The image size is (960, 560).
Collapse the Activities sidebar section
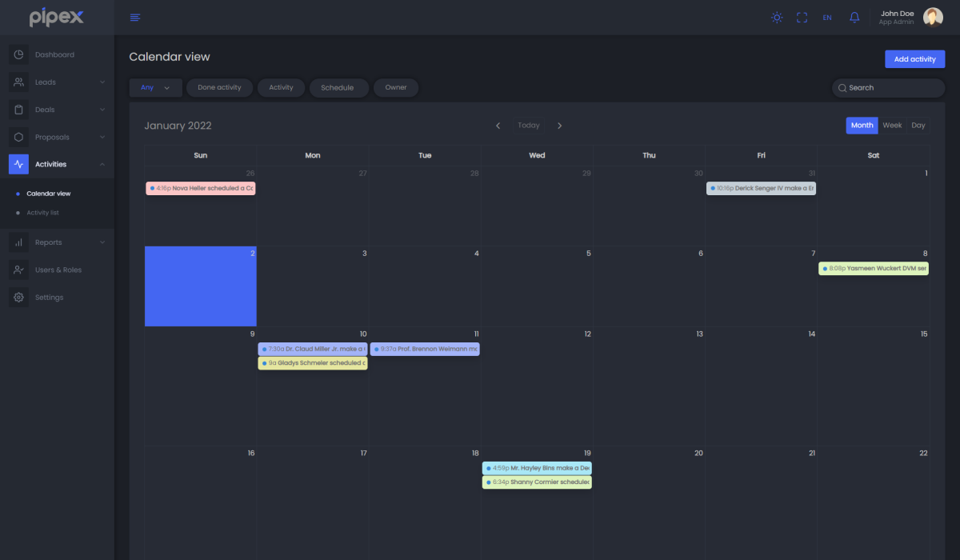pos(102,164)
